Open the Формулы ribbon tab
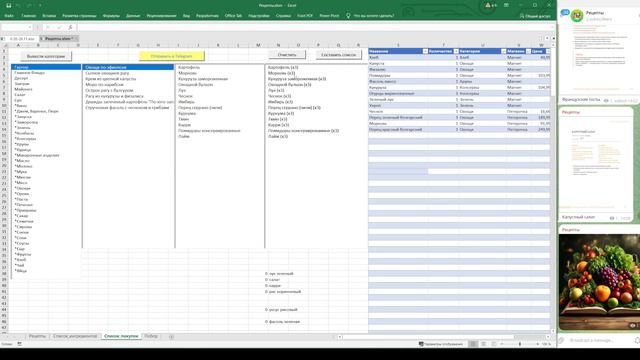The image size is (640, 360). [x=111, y=16]
